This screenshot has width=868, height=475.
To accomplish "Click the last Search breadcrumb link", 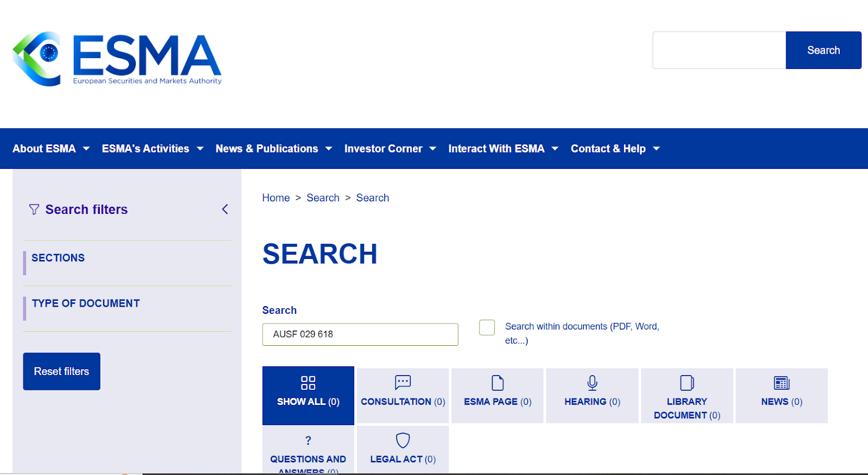I will [373, 198].
